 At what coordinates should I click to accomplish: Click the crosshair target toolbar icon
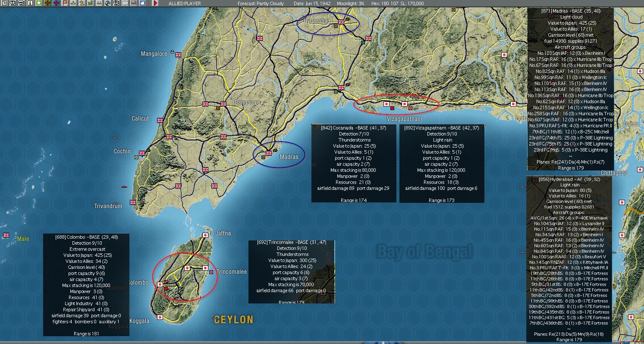[116, 3]
